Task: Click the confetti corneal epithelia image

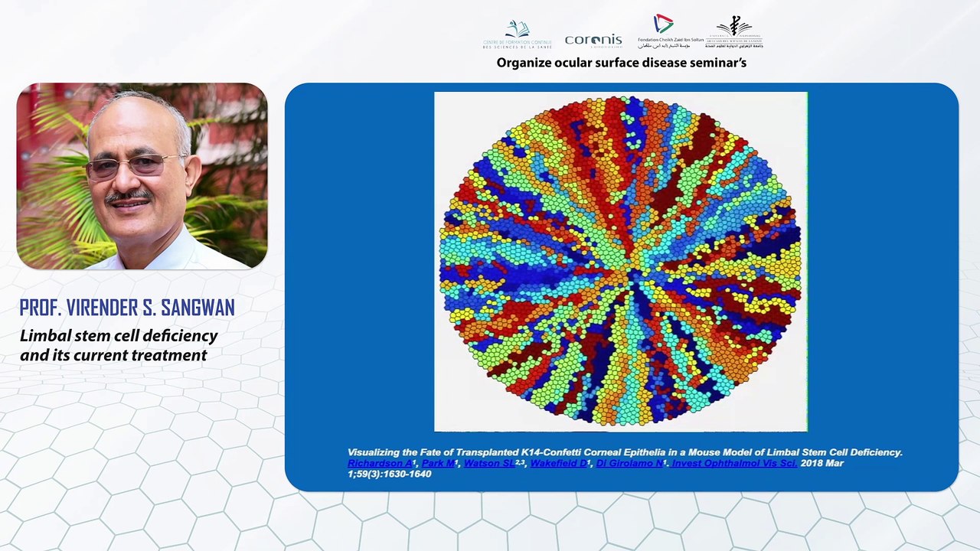Action: click(621, 262)
